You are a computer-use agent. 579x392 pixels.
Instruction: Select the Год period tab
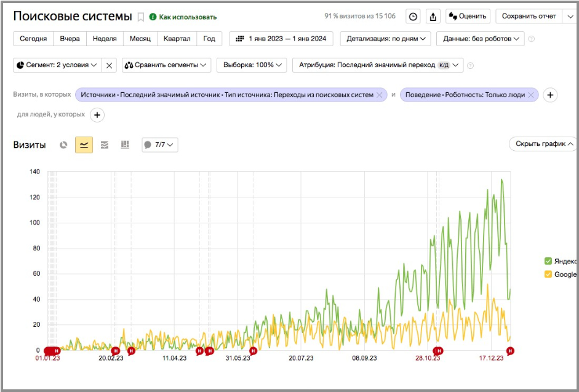point(209,39)
